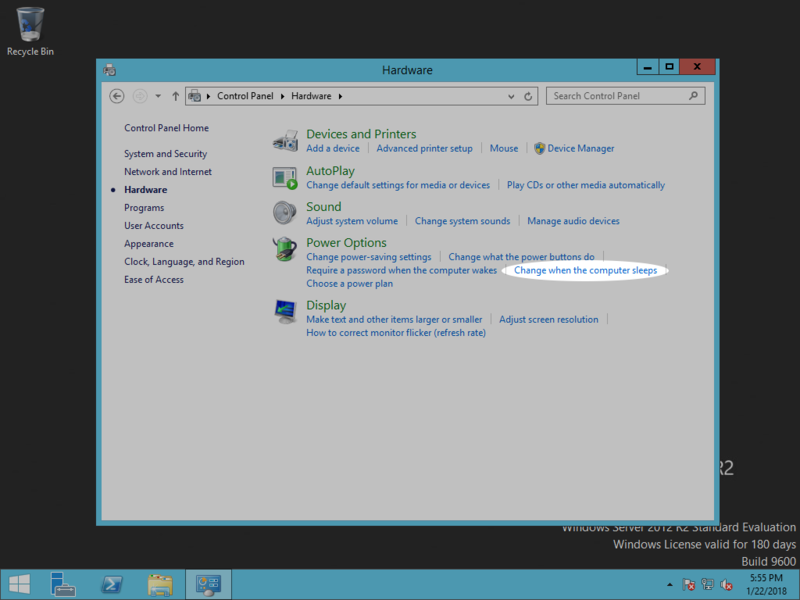Open the recent locations dropdown arrow
800x600 pixels.
(158, 96)
